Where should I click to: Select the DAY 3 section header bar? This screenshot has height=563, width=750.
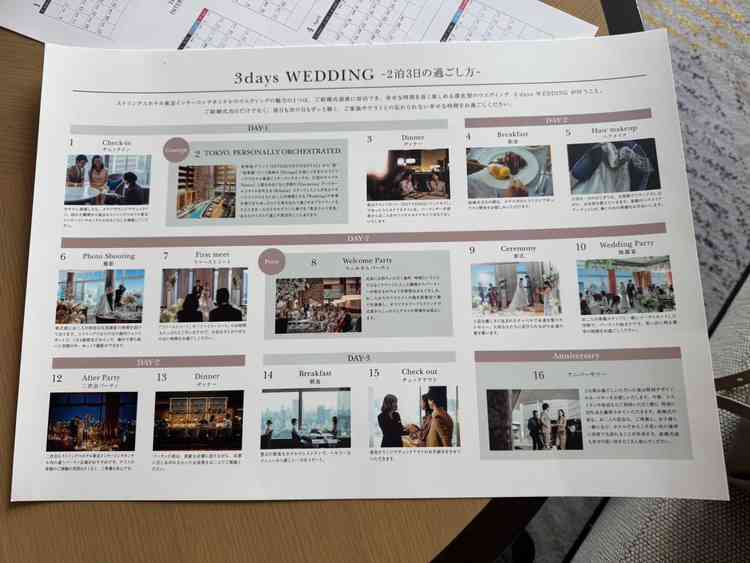tap(359, 358)
